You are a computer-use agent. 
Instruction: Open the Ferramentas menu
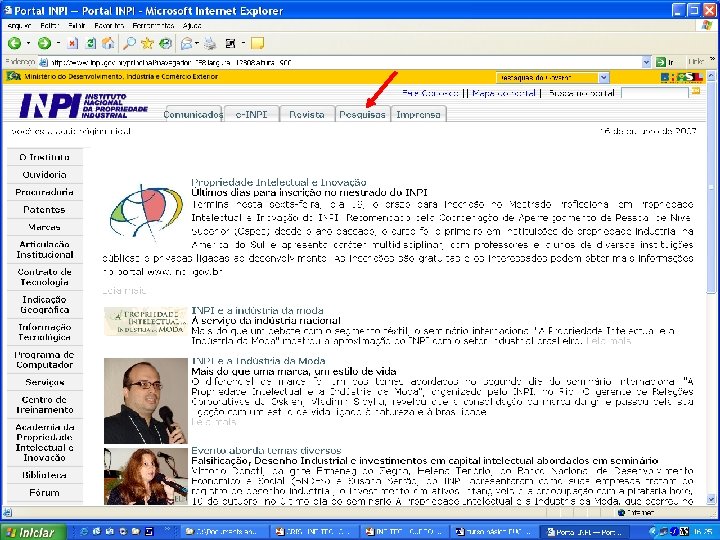click(153, 26)
